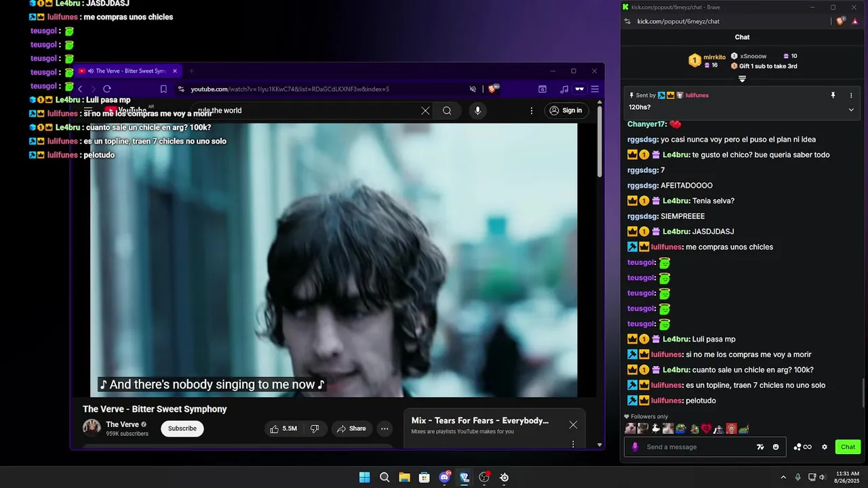Open a new tab in YouTube window
Screen dimensions: 868x488
tap(191, 70)
